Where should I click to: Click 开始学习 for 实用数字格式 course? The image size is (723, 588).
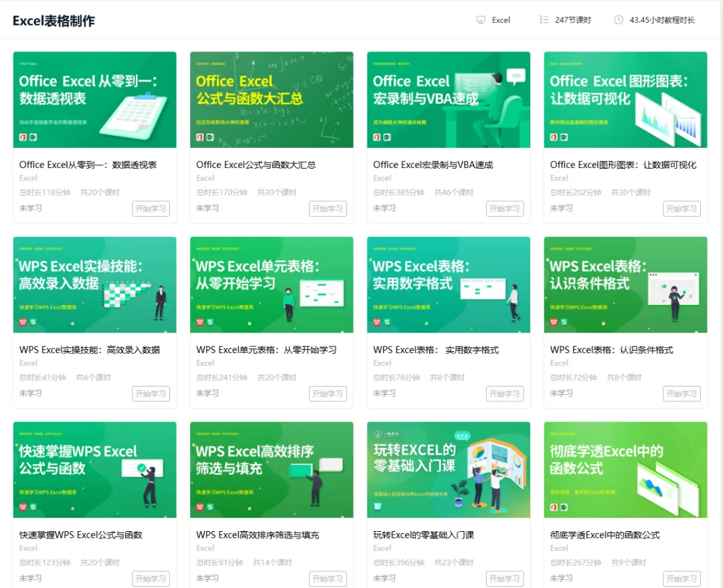coord(505,394)
